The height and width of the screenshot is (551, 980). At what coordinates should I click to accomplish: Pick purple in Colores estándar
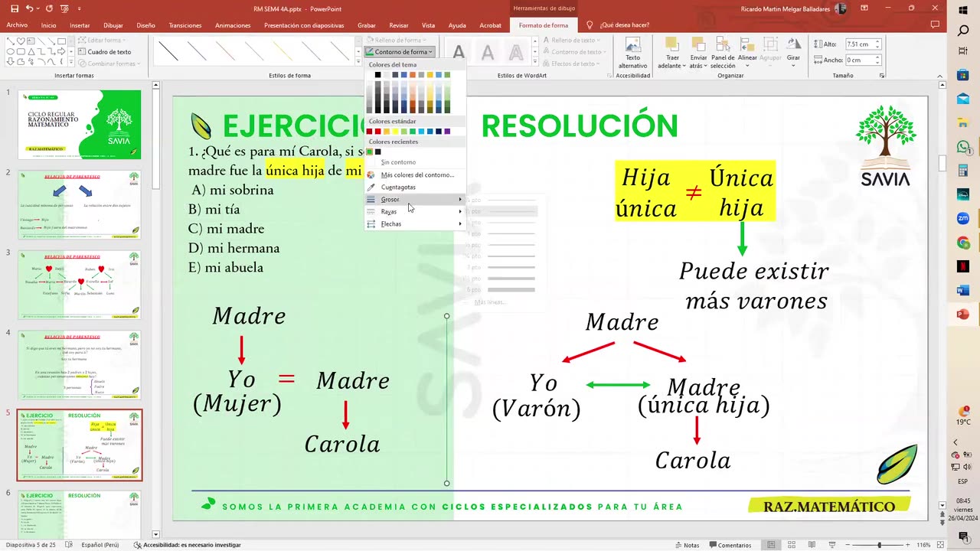click(447, 132)
